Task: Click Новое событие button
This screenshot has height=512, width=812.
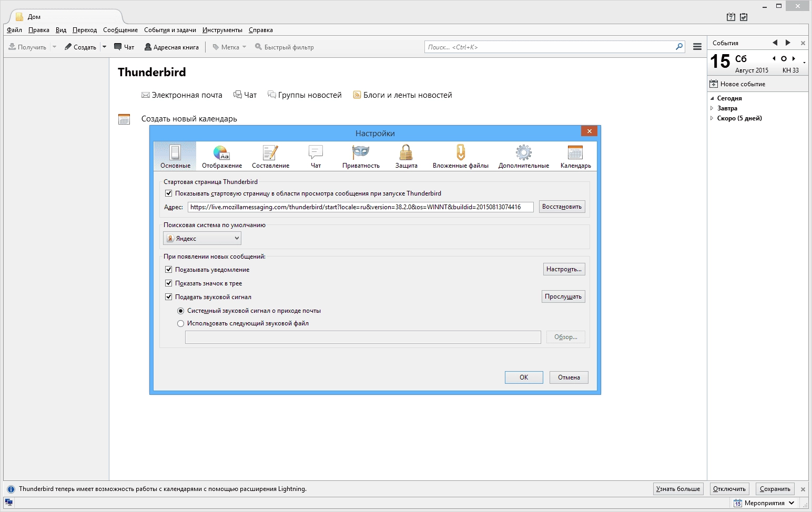Action: [x=737, y=84]
